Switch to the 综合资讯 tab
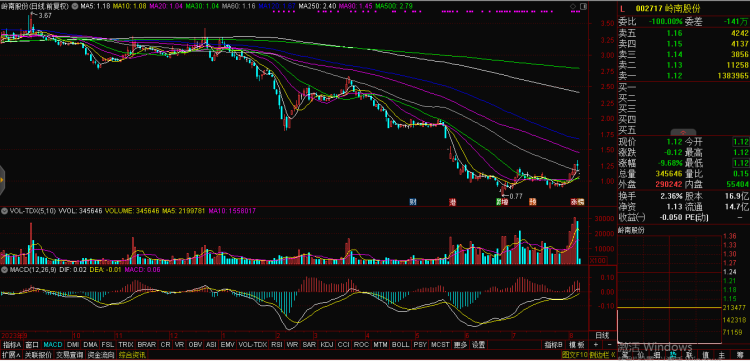750x361 pixels. [x=132, y=355]
